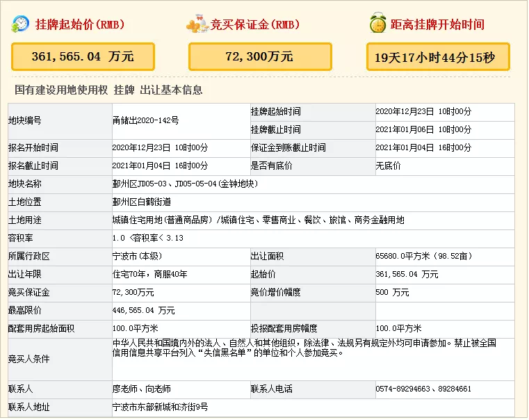Click the 出让面积 label
The width and height of the screenshot is (529, 420).
[x=267, y=257]
